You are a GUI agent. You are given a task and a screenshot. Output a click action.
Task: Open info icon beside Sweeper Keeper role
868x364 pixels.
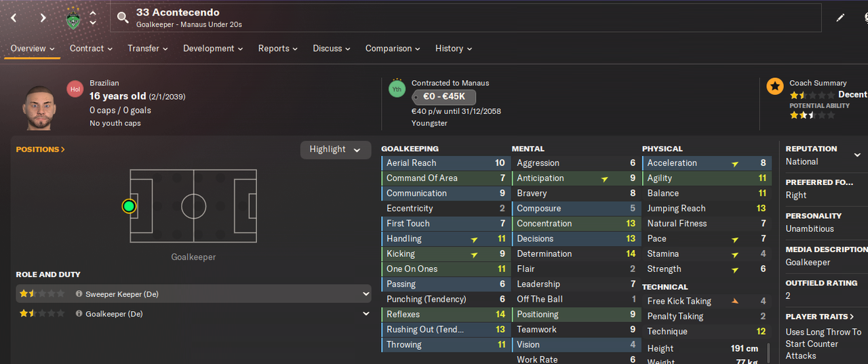(79, 294)
